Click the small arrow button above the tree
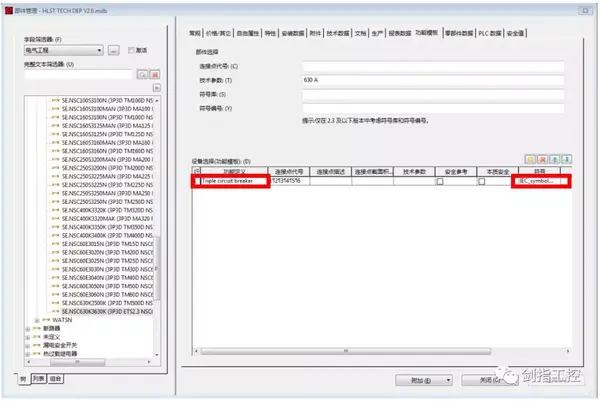Screen dimensions: 600x402 (x=157, y=88)
